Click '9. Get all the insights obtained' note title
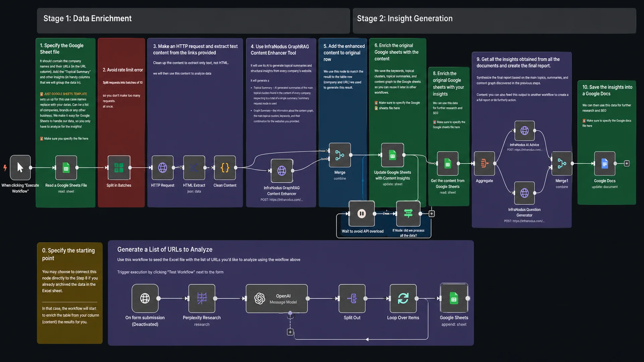The height and width of the screenshot is (362, 644). click(518, 62)
